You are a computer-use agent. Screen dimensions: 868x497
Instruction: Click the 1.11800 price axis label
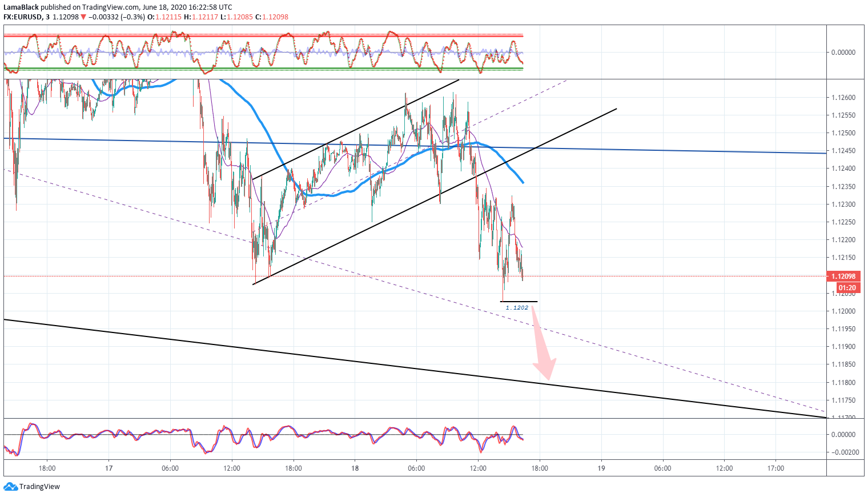pos(843,383)
